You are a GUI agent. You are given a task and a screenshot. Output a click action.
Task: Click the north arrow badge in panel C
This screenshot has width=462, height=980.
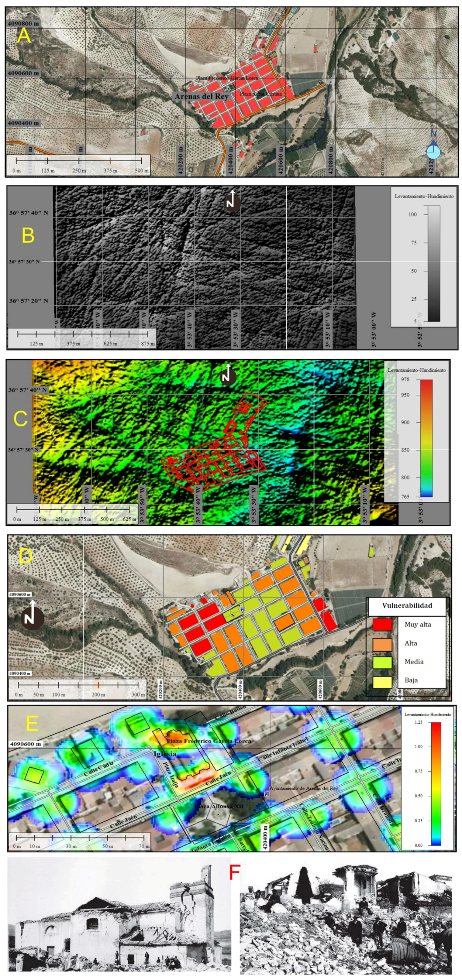pyautogui.click(x=227, y=376)
